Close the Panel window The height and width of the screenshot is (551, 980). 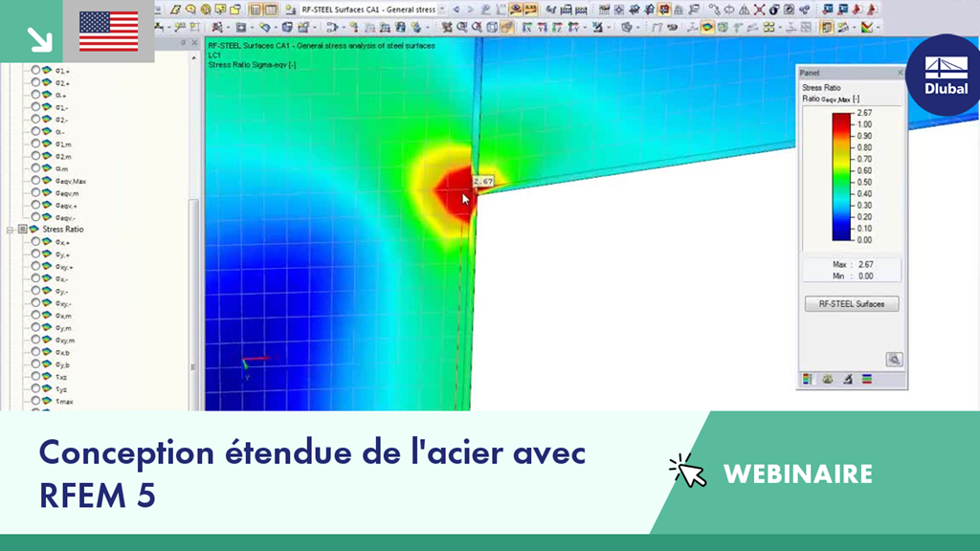900,73
